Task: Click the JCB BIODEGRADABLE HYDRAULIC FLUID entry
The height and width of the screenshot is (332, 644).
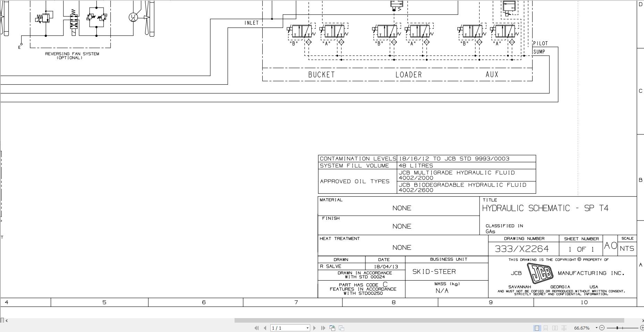Action: [466, 188]
